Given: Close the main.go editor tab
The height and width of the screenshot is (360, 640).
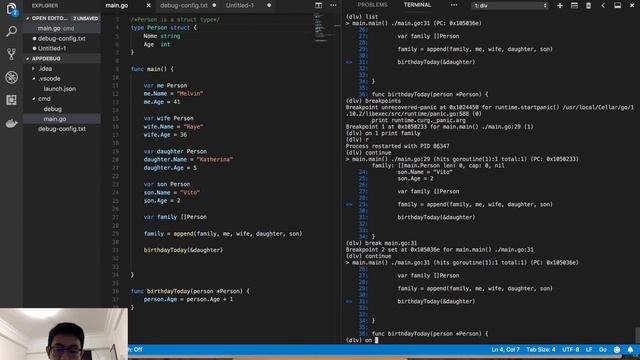Looking at the screenshot, I should pyautogui.click(x=148, y=6).
